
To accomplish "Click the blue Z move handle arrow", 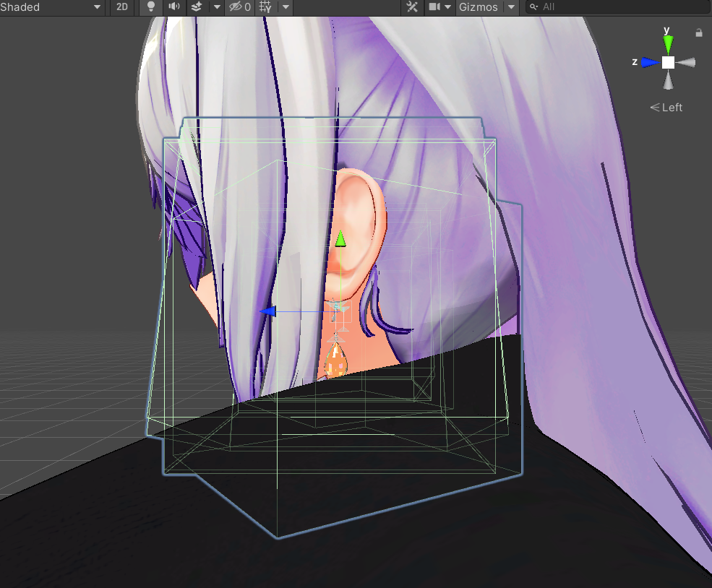I will [268, 311].
